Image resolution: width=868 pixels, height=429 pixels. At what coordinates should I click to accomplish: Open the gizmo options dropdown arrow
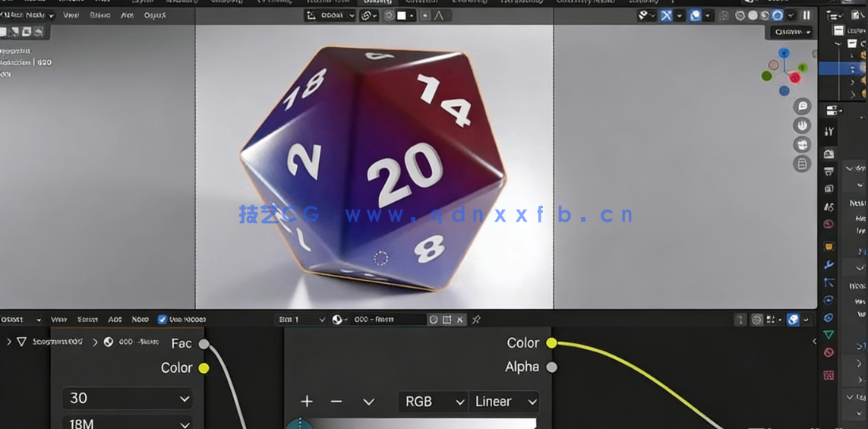point(680,15)
